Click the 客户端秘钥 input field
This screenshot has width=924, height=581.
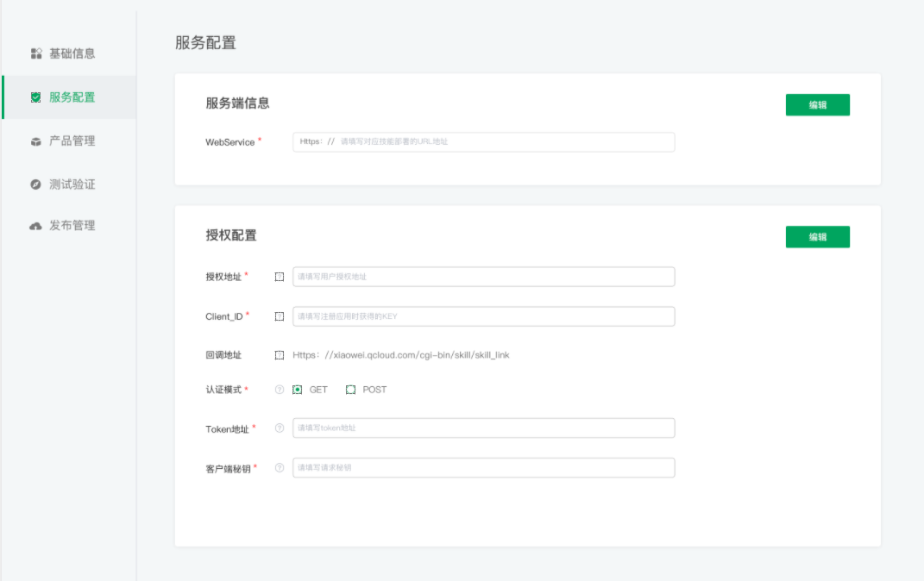[x=483, y=468]
